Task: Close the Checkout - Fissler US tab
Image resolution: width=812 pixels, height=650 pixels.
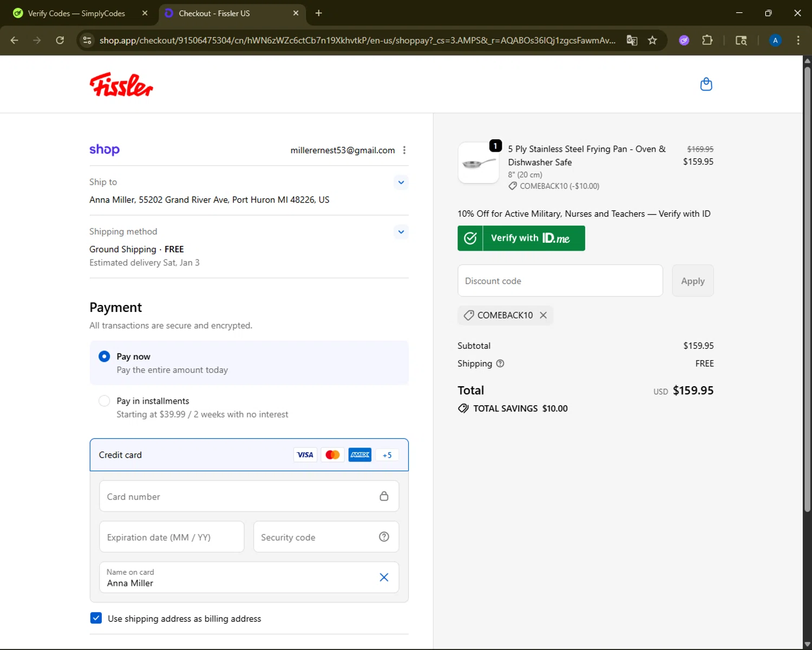Action: [x=296, y=13]
